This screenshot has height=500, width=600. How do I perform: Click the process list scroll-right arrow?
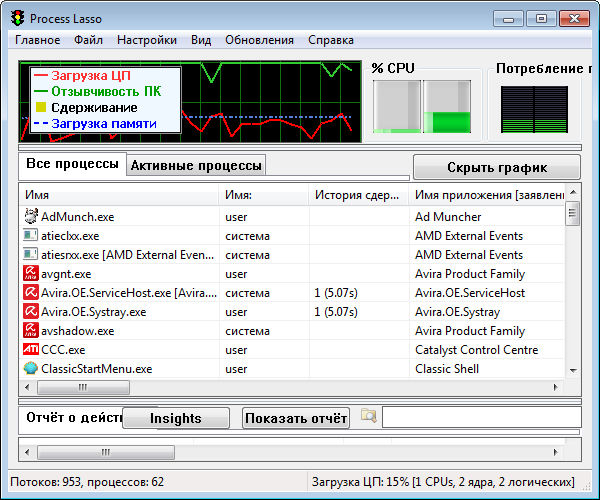556,387
